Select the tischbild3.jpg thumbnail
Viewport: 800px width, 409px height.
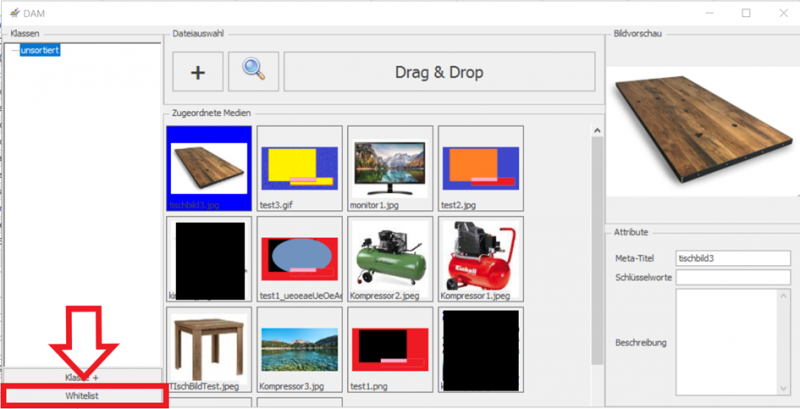(x=208, y=166)
